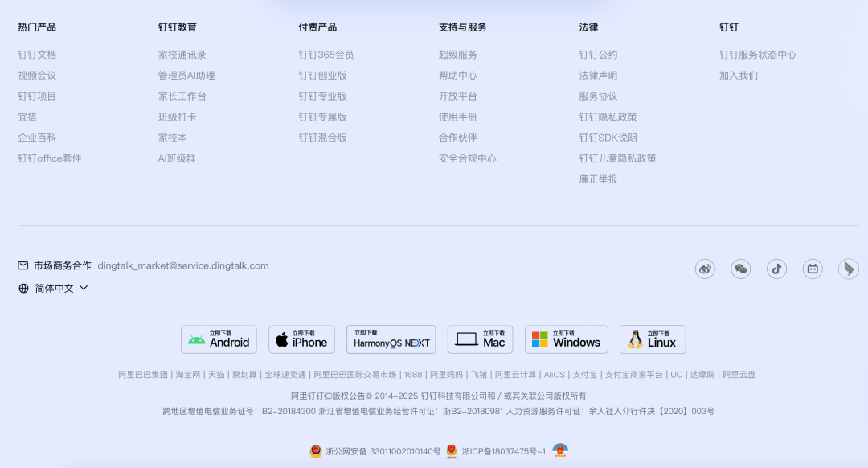Download DingTalk for Mac
Image resolution: width=868 pixels, height=468 pixels.
(480, 339)
